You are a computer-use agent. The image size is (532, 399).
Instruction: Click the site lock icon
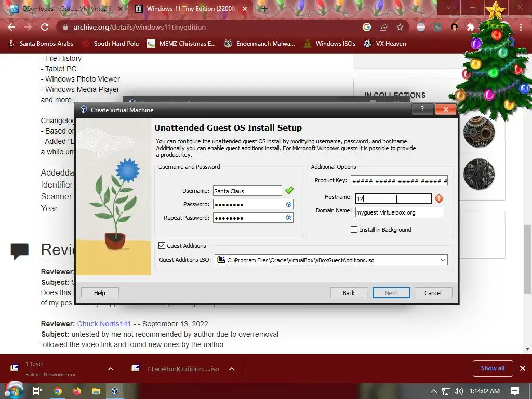coord(65,27)
